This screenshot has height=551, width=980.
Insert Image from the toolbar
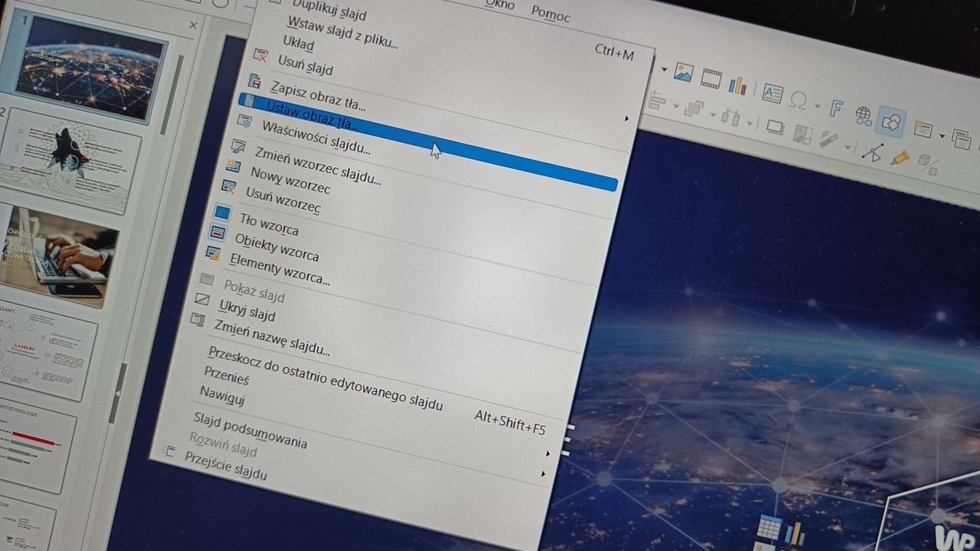tap(683, 73)
